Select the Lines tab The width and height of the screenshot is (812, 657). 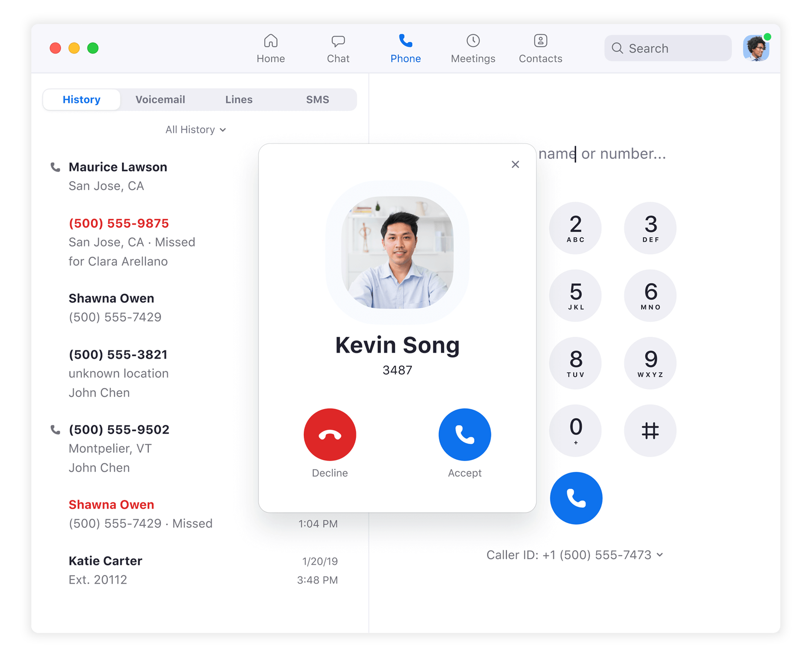[239, 99]
